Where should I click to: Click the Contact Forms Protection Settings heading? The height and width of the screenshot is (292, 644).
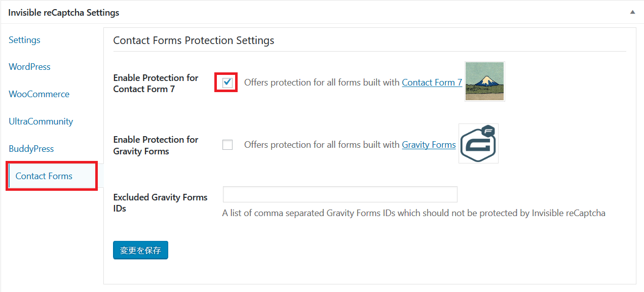click(x=194, y=40)
